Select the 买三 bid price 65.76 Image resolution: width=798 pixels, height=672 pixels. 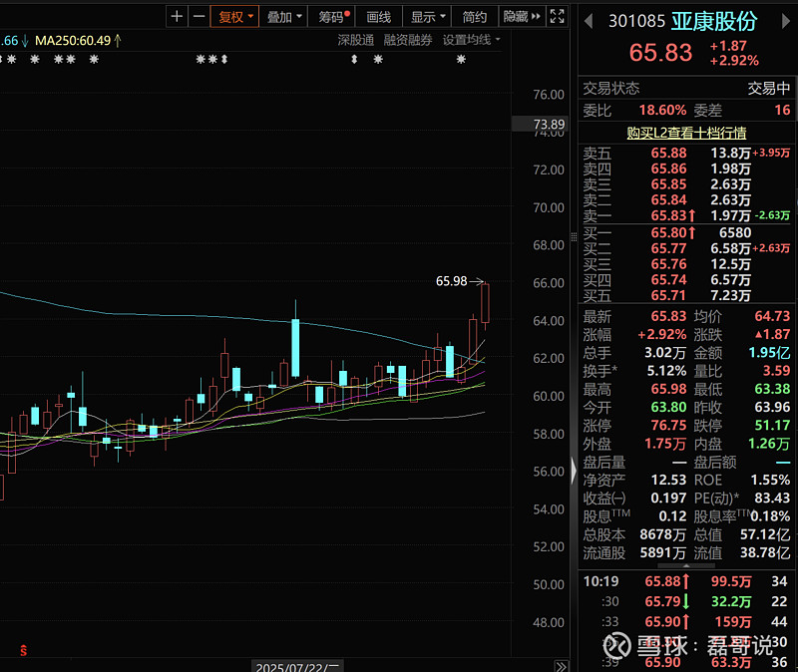pyautogui.click(x=668, y=264)
